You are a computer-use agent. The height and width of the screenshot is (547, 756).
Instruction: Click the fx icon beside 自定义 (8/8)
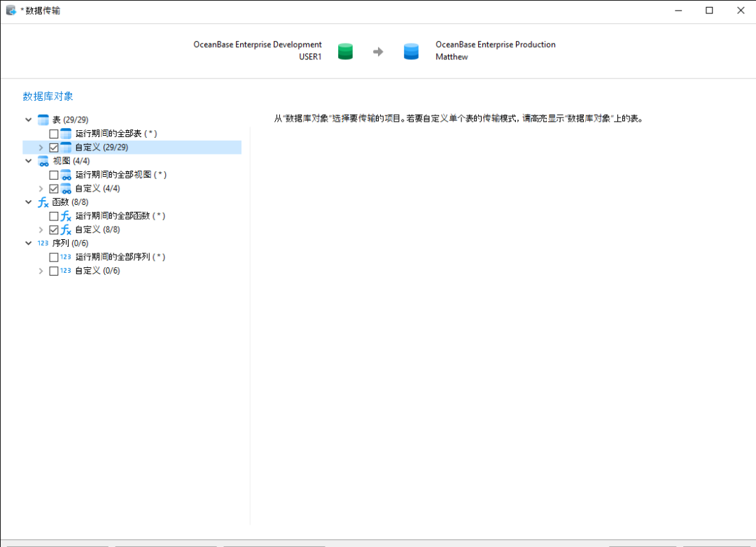tap(66, 229)
